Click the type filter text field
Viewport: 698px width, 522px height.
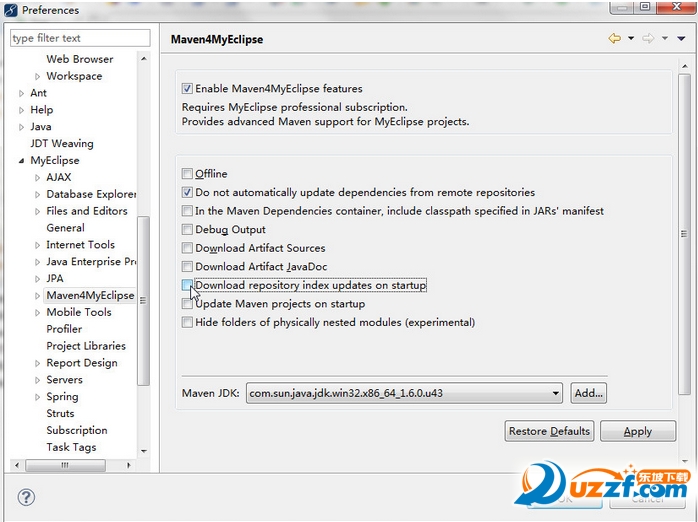click(79, 38)
